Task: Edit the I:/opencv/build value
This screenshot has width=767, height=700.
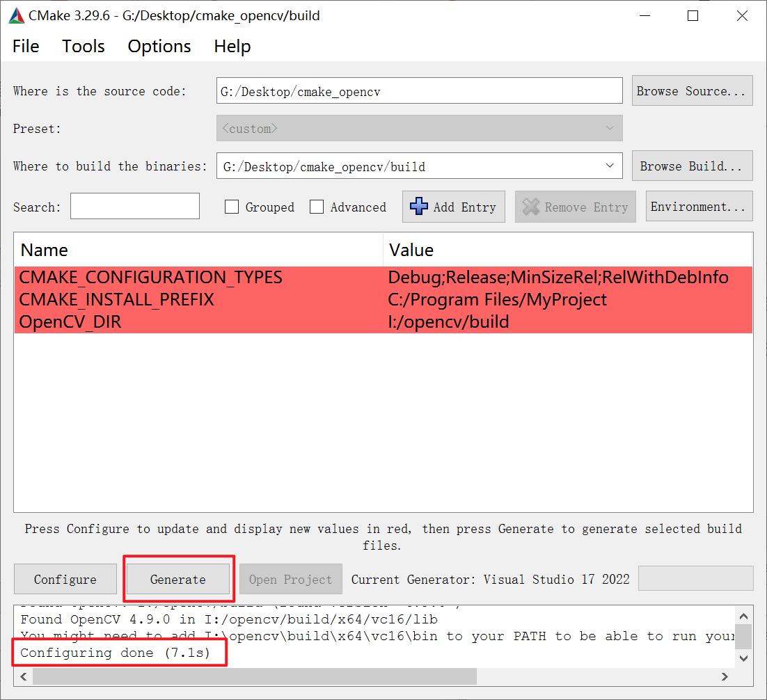Action: [x=448, y=322]
